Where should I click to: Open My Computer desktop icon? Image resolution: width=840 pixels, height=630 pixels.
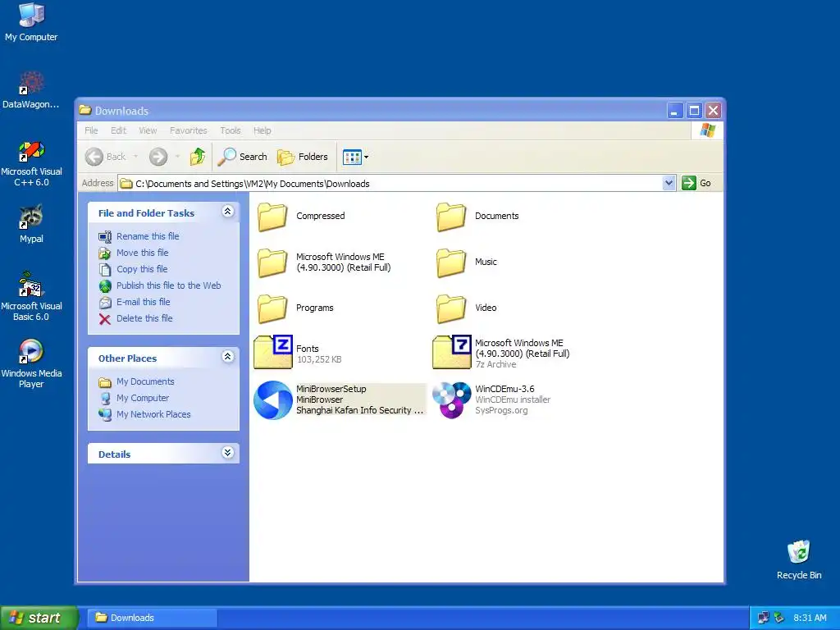pyautogui.click(x=31, y=22)
